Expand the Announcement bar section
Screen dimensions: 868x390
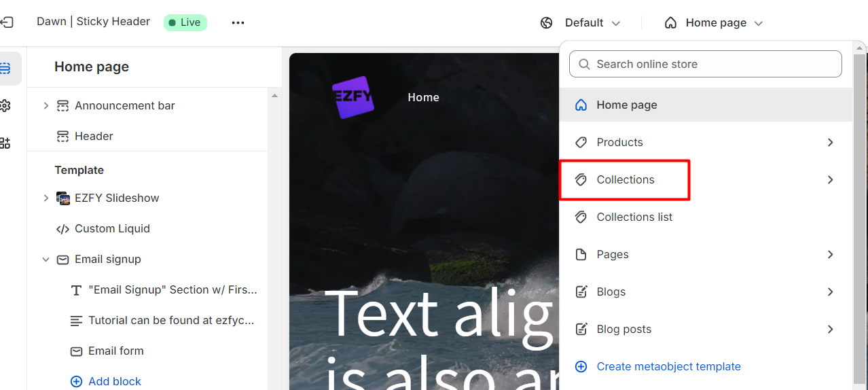pos(46,105)
